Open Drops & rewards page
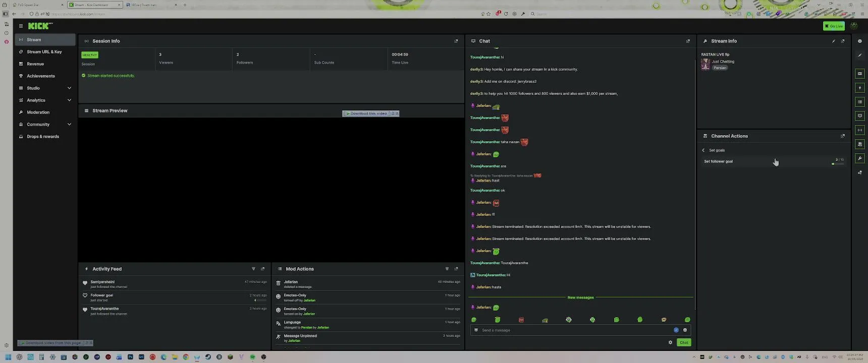This screenshot has height=363, width=868. click(x=45, y=137)
